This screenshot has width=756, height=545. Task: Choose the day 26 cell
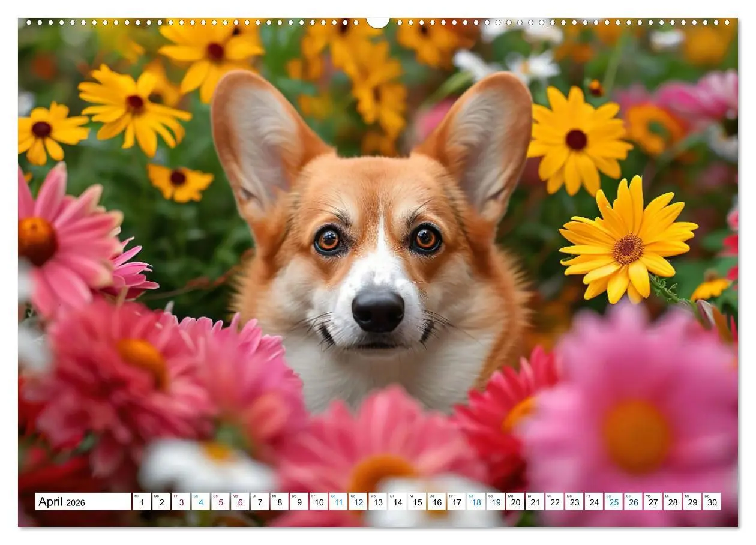[x=634, y=502]
